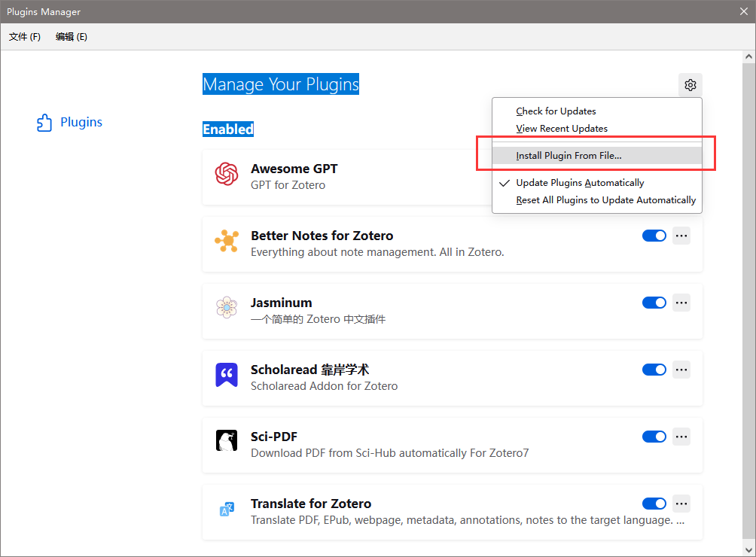
Task: Click the Translate for Zotero title
Action: [x=311, y=504]
